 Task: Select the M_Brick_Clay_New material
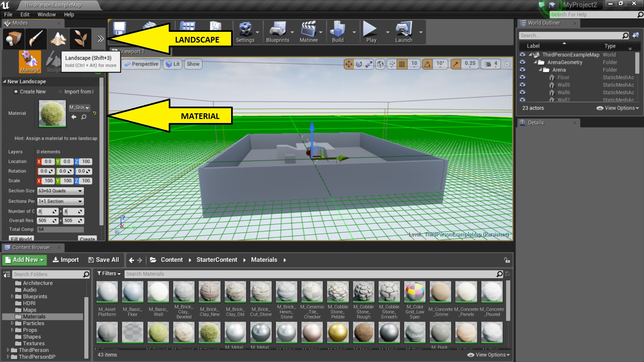[x=210, y=299]
